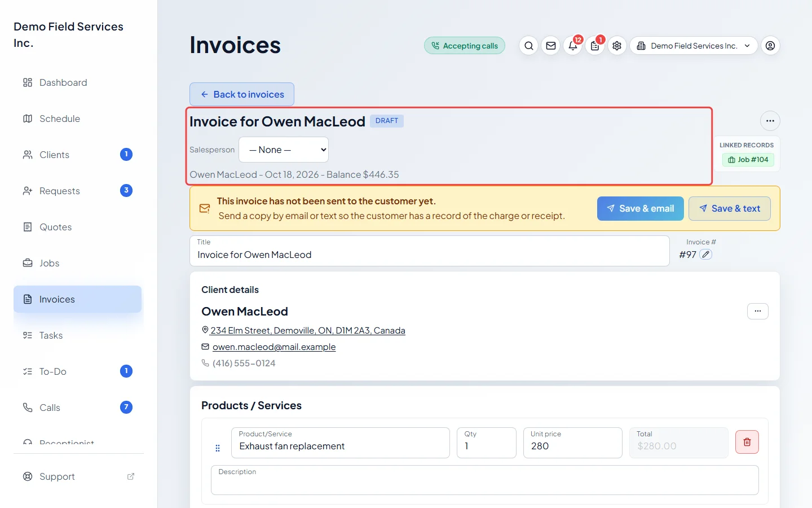
Task: Open Quotes in the sidebar
Action: coord(78,227)
